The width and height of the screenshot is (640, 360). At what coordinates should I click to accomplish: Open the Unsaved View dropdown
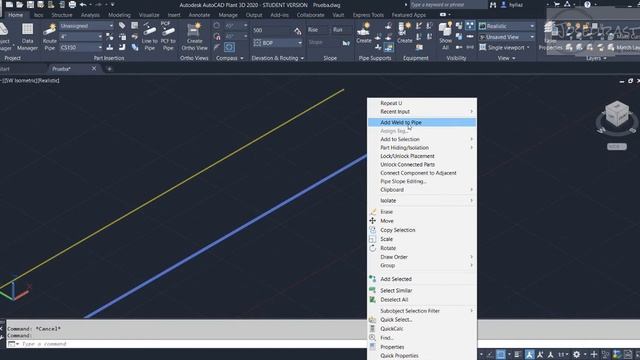[x=507, y=37]
